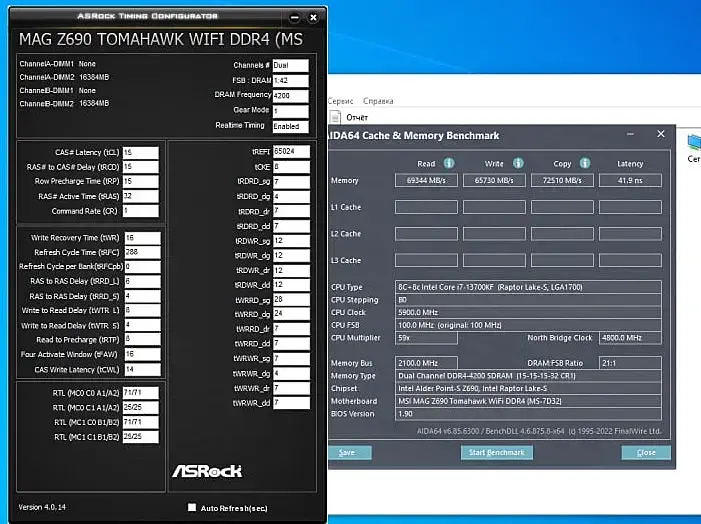Click the Write to Read Delay (tWTR_L) field

[142, 310]
